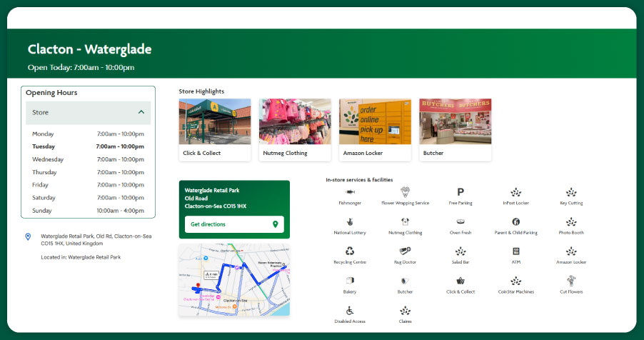
Task: Select the Recycling Centre icon
Action: point(350,251)
